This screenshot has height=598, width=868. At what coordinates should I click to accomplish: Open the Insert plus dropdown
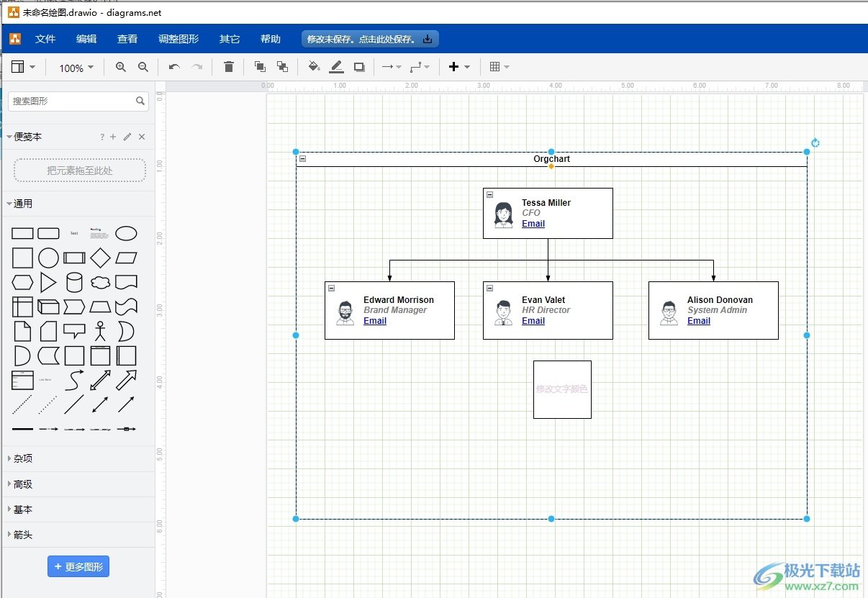(x=459, y=67)
